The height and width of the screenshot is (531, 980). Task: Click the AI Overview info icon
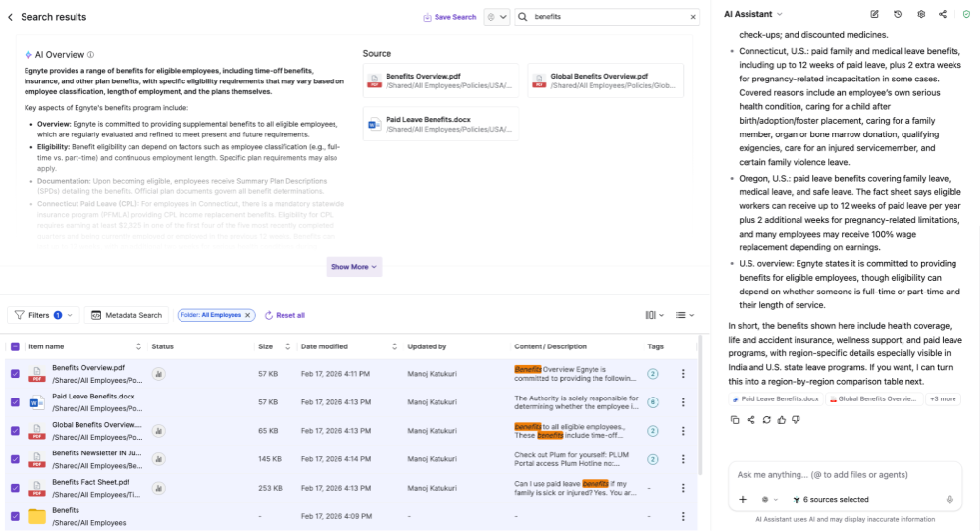point(90,54)
